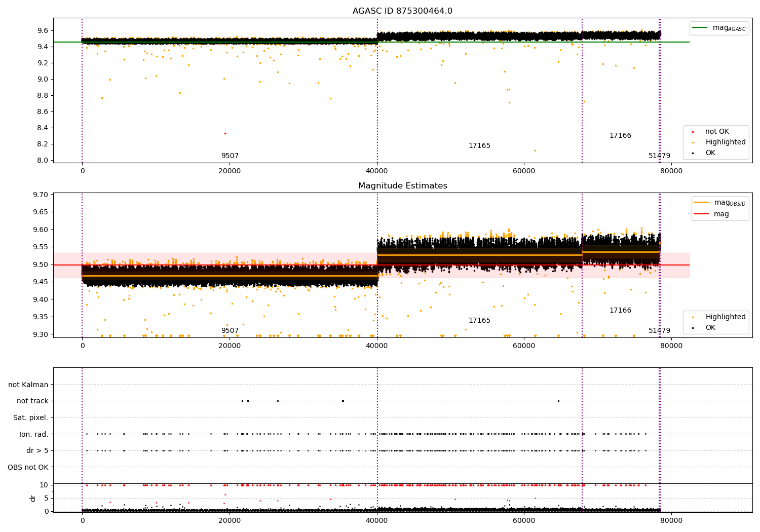
Task: Click the rotated 'dr' axis label
Action: (x=33, y=498)
